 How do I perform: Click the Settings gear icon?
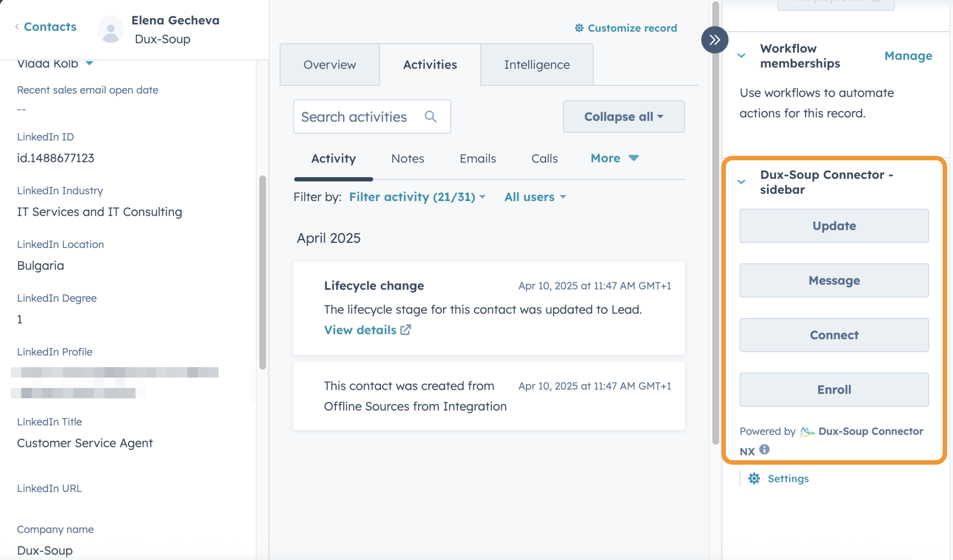click(x=754, y=479)
